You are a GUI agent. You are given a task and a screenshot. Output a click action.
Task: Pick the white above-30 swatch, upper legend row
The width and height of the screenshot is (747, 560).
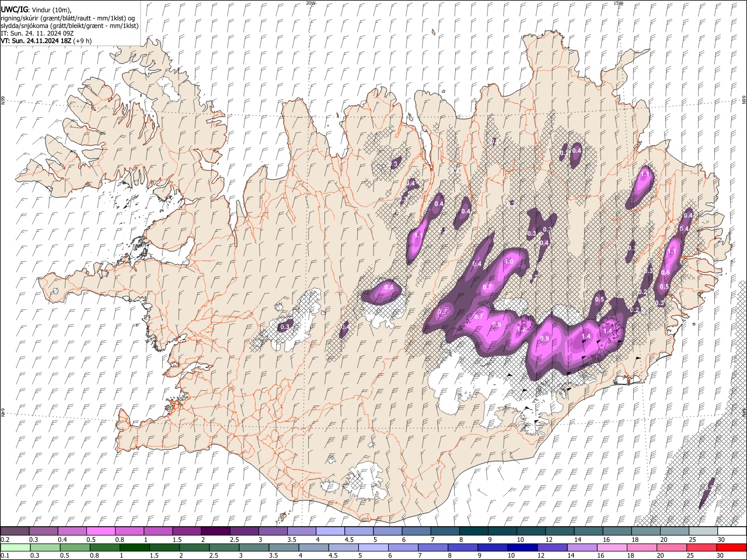[732, 531]
